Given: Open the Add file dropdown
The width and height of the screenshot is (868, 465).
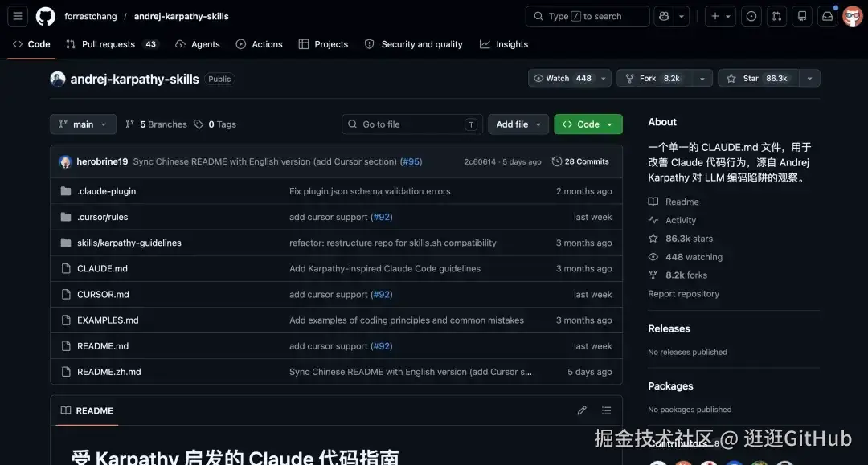Looking at the screenshot, I should pos(518,124).
